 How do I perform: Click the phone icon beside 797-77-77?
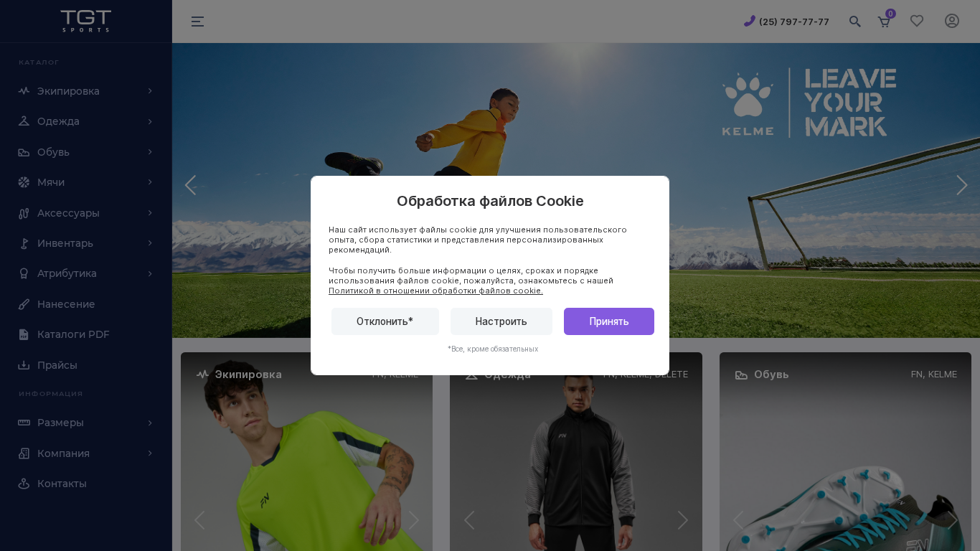point(750,21)
